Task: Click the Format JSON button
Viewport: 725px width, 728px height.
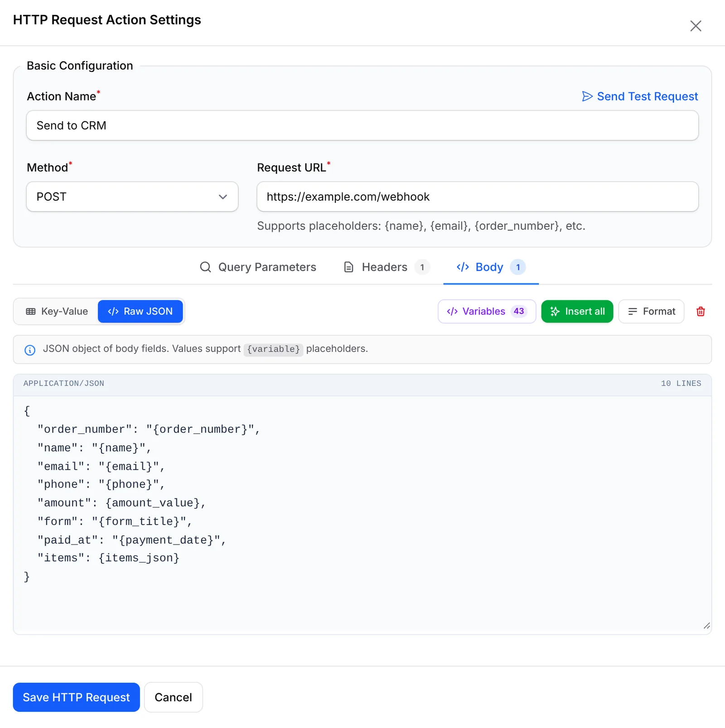Action: (x=651, y=311)
